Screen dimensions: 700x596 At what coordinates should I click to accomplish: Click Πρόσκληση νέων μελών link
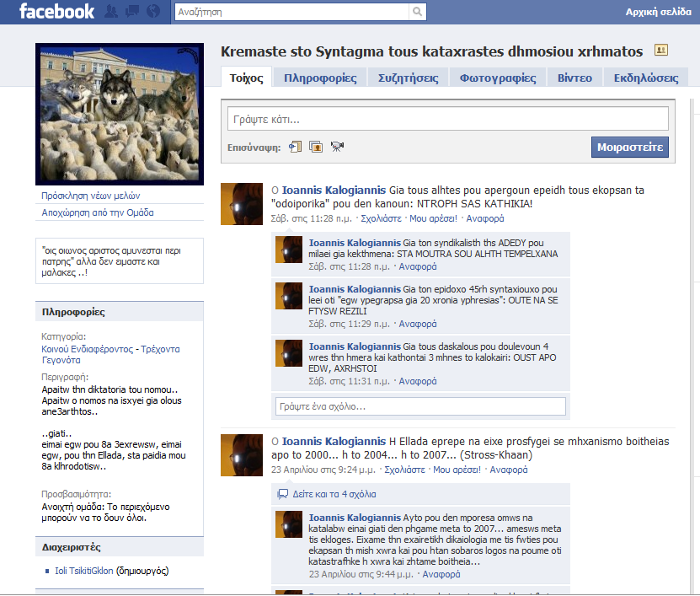(x=91, y=196)
